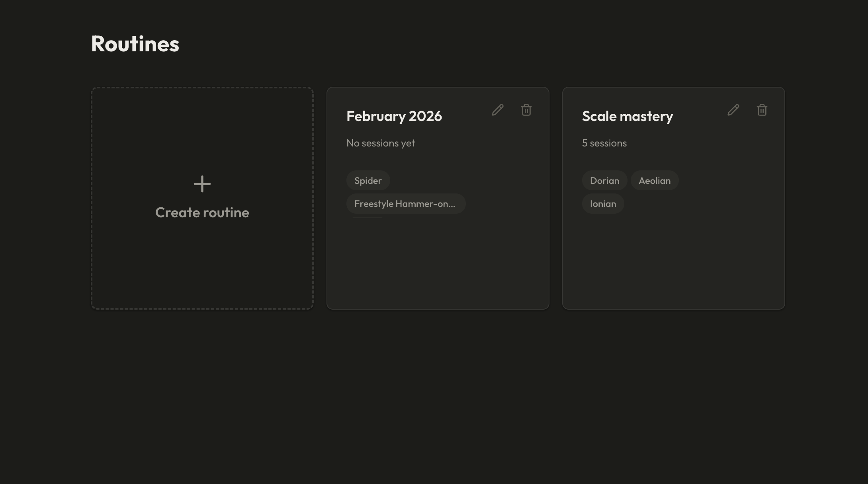
Task: Select the Dorian tag
Action: (x=604, y=180)
